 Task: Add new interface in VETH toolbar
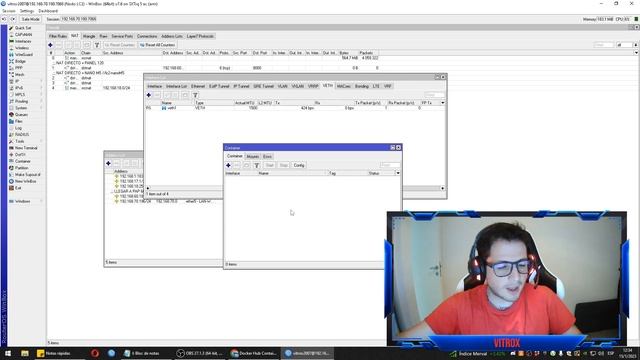click(x=149, y=95)
